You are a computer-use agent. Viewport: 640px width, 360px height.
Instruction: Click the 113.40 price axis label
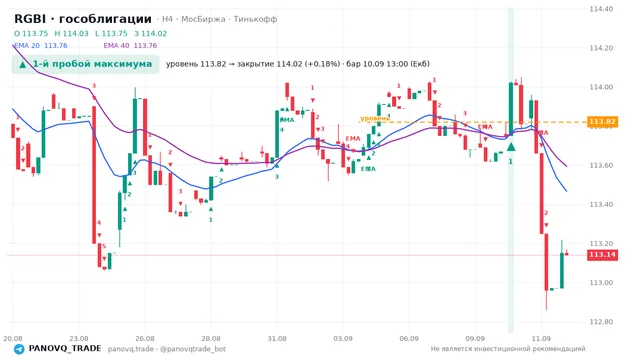click(x=601, y=204)
